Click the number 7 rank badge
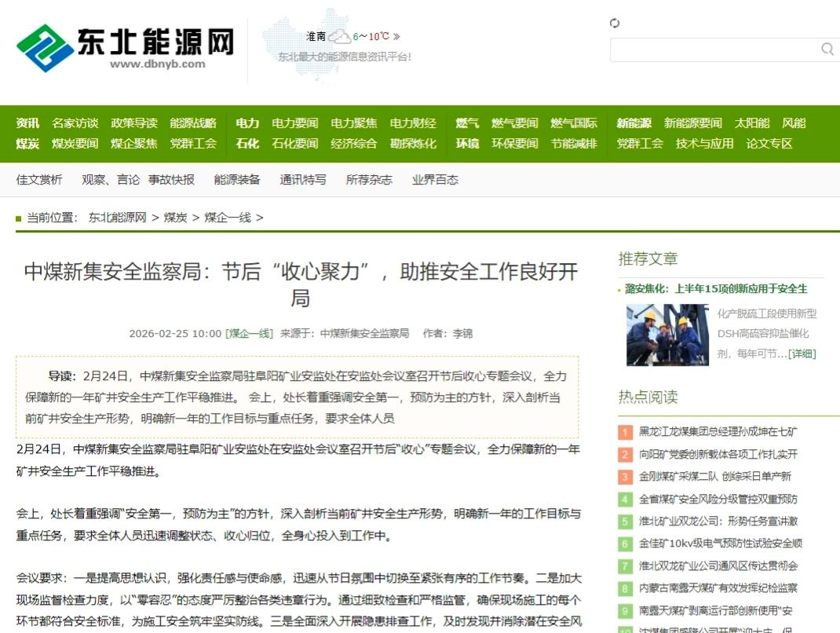The width and height of the screenshot is (840, 633). [625, 566]
